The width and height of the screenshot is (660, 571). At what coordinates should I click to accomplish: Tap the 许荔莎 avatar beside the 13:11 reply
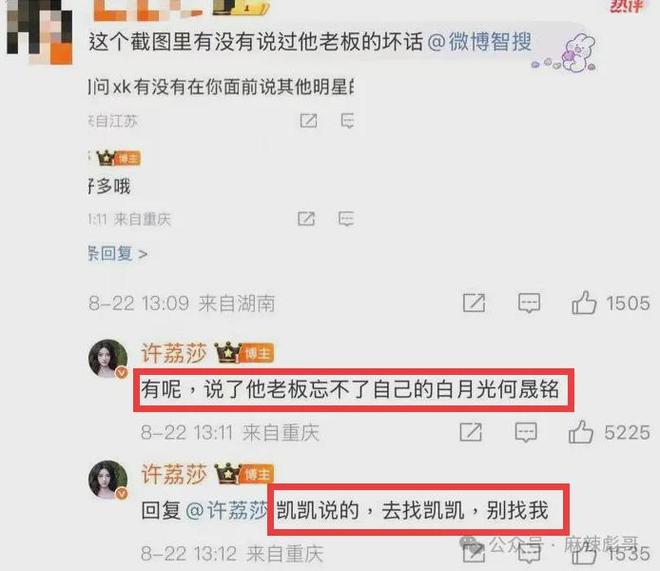tap(108, 359)
